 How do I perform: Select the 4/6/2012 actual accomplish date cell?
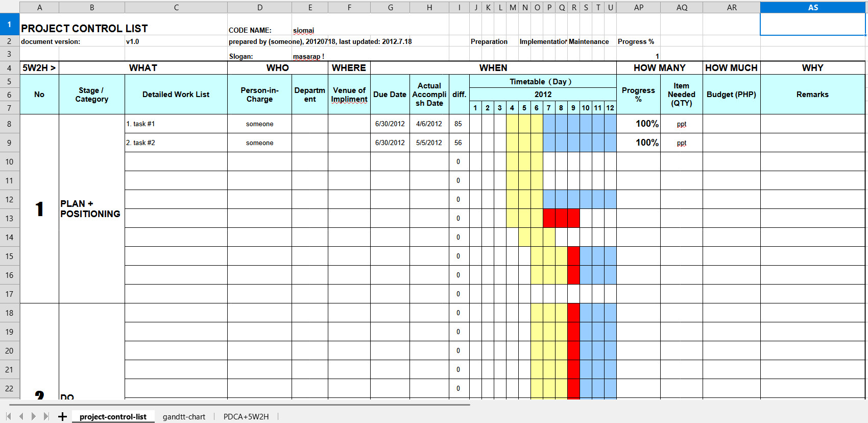coord(429,124)
